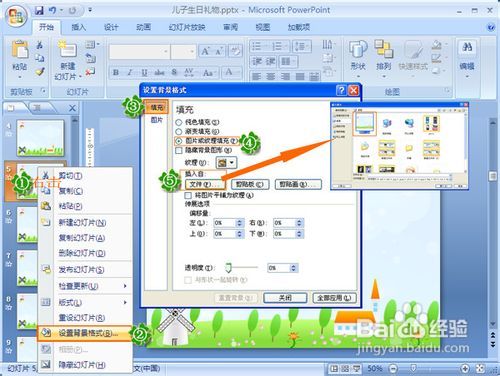
Task: Switch to the 插入 ribbon tab
Action: [x=79, y=27]
